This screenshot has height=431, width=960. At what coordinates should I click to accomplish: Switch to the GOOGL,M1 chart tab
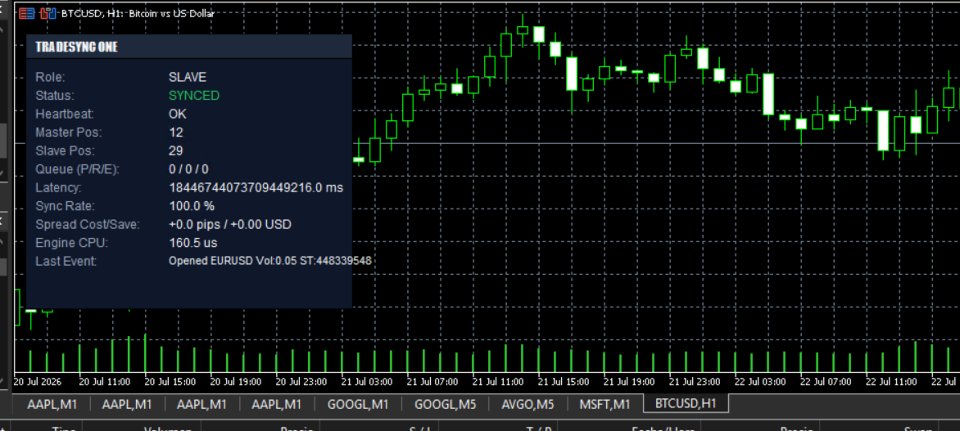[x=358, y=404]
